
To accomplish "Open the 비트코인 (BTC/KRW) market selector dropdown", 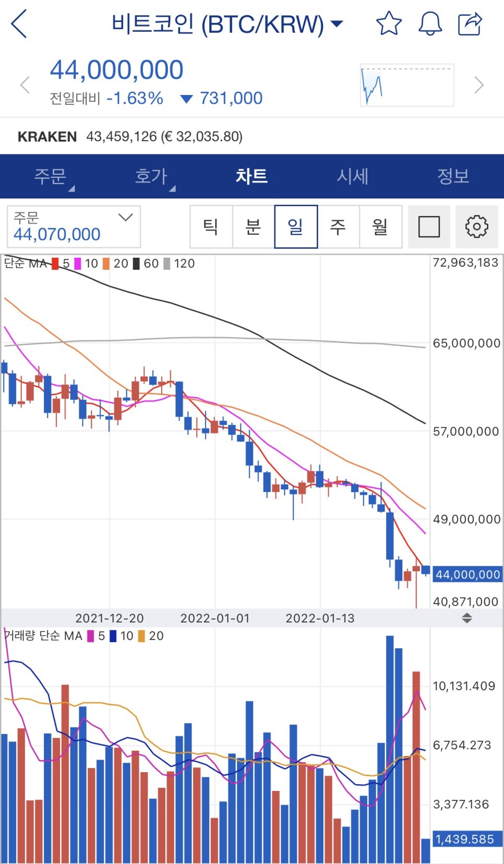I will point(227,24).
